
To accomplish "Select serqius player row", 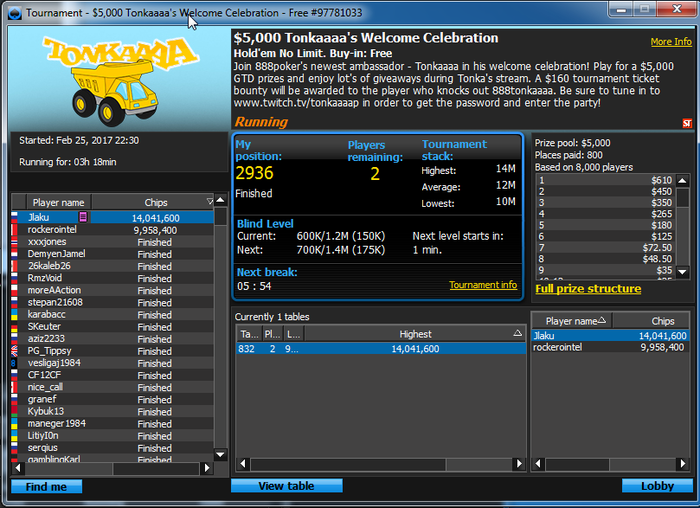I will (112, 448).
